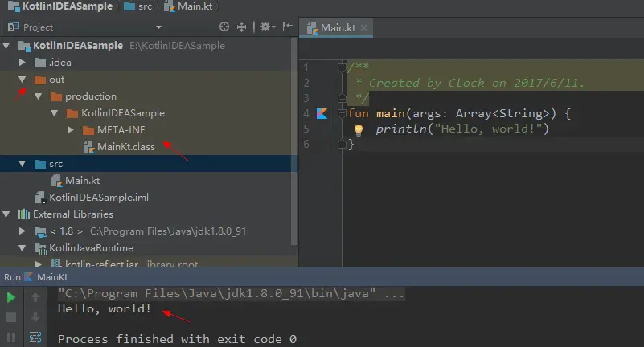Select Main.kt in project tree
Screen dimensions: 644x347
pyautogui.click(x=148, y=181)
